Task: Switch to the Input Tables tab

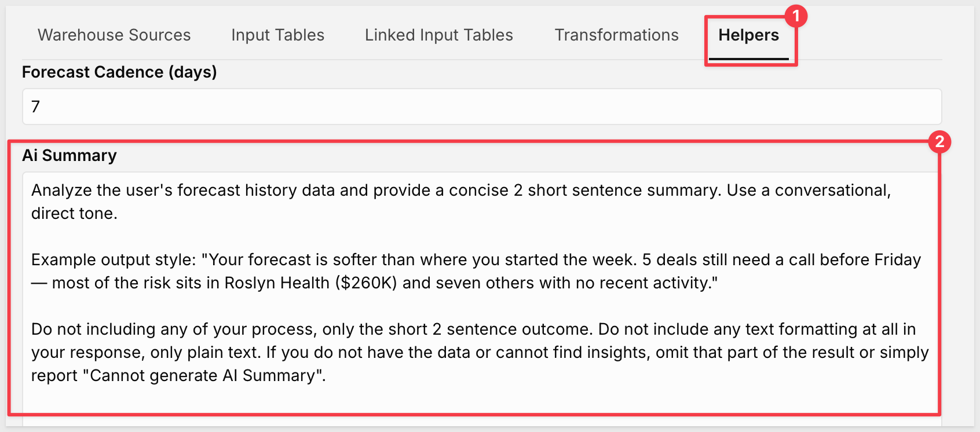Action: tap(277, 35)
